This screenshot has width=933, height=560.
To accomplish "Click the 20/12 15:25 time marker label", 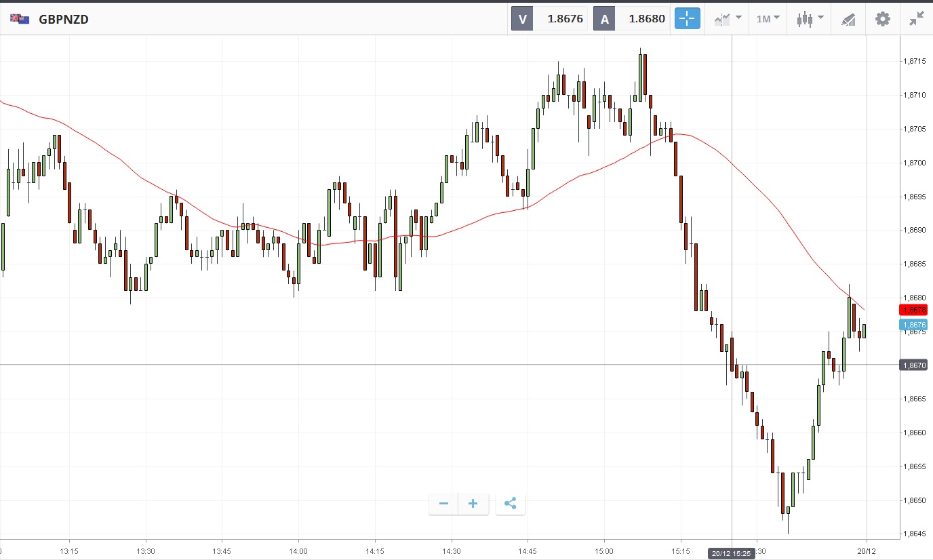I will (x=732, y=553).
